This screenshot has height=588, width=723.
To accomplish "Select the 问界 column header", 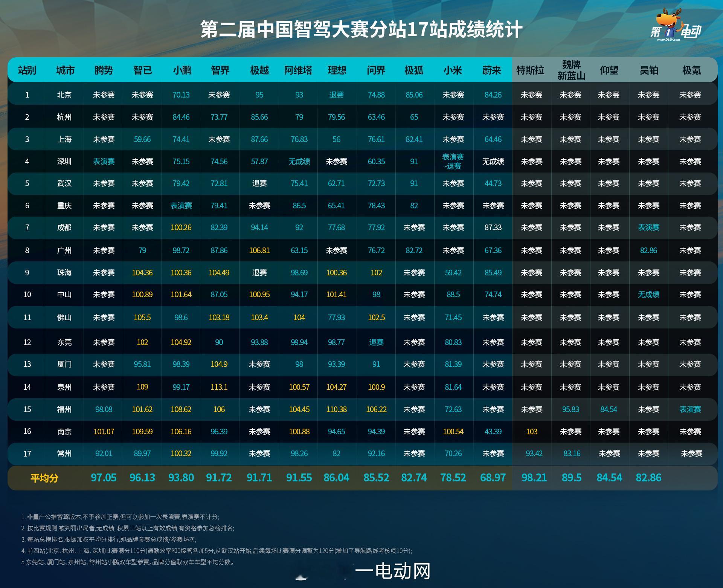I will point(376,70).
